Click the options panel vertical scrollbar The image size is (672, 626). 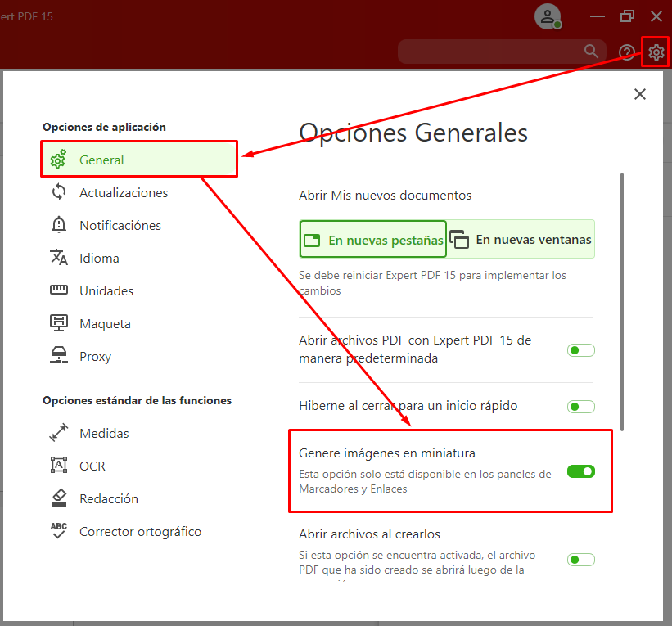[622, 302]
